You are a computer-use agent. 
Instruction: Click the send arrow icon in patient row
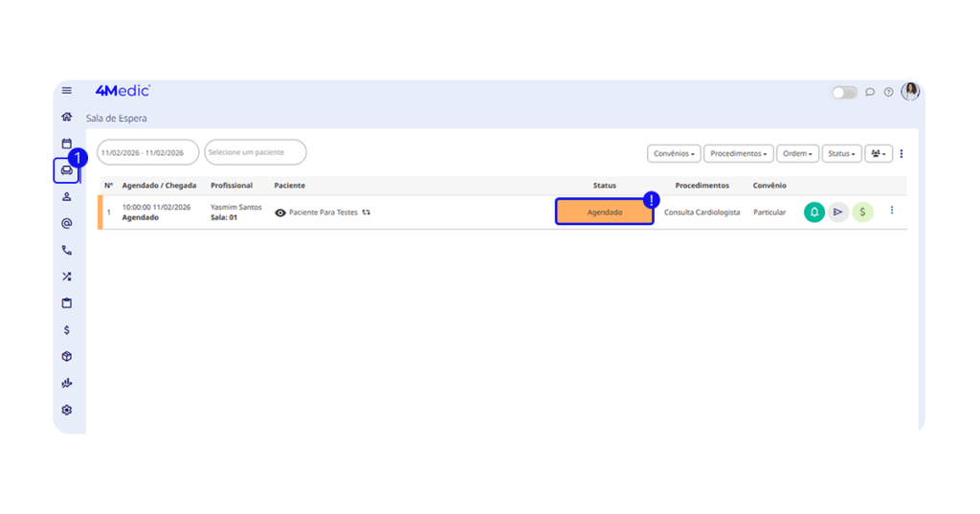pyautogui.click(x=837, y=212)
